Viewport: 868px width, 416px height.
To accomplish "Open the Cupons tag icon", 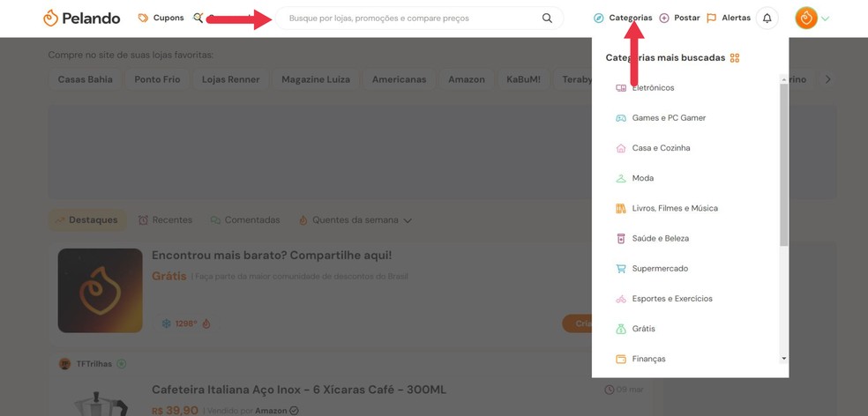I will [x=144, y=19].
